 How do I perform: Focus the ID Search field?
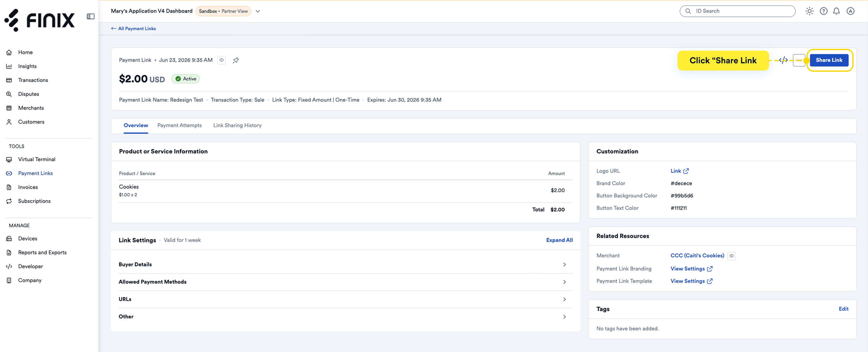(x=737, y=11)
